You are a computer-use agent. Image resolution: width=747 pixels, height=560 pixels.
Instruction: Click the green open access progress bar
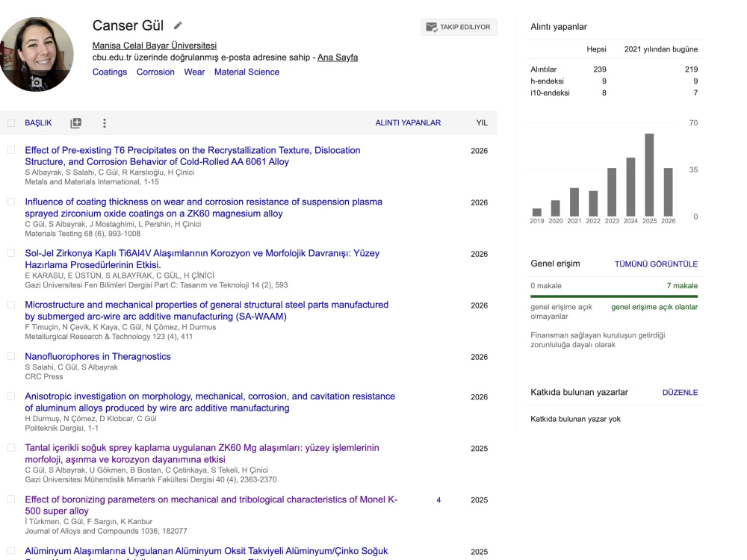(x=614, y=296)
